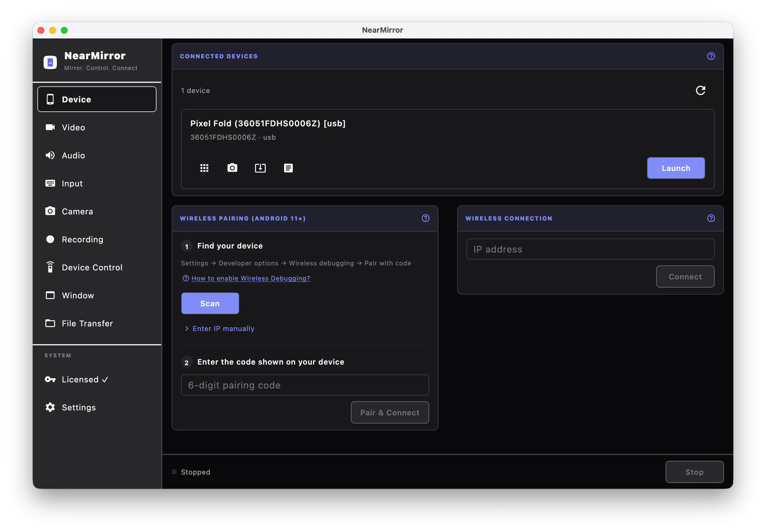Click the '1 device' count label
Viewport: 766px width, 532px height.
[195, 91]
